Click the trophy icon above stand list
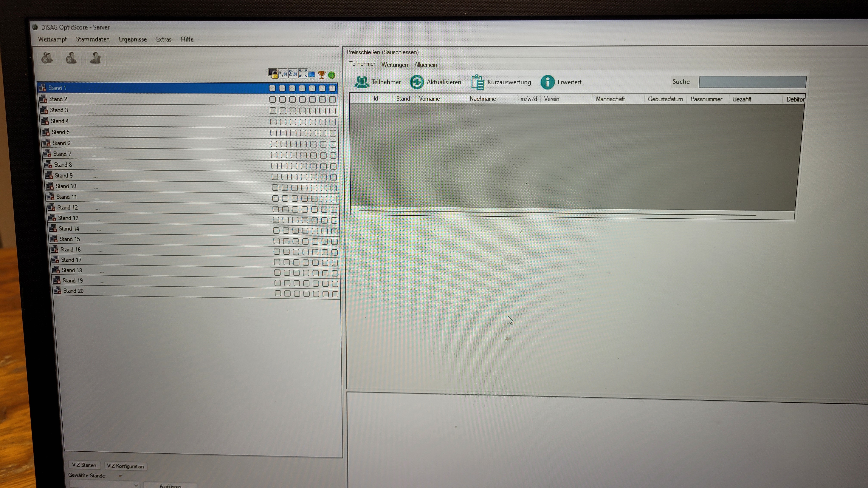868x488 pixels. pyautogui.click(x=321, y=75)
